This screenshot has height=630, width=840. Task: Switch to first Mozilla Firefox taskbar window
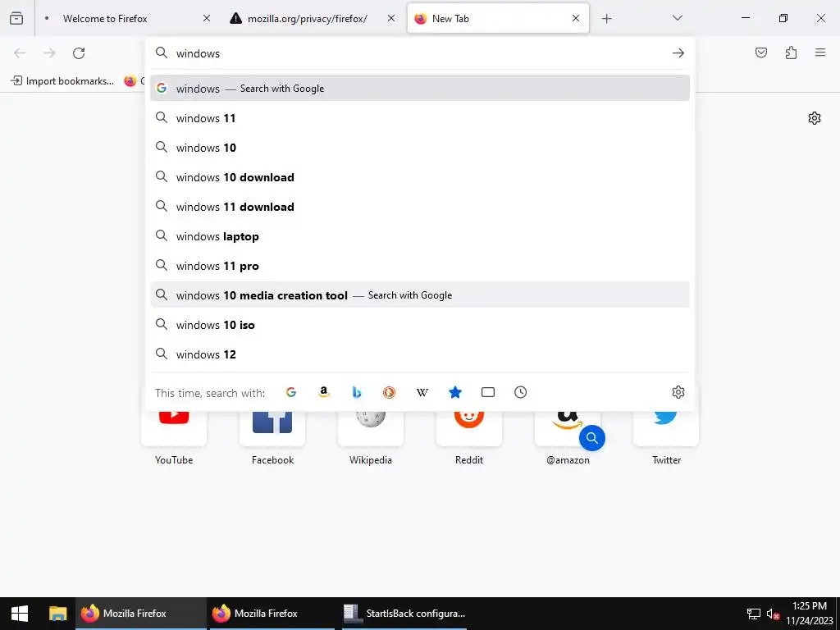coord(140,614)
